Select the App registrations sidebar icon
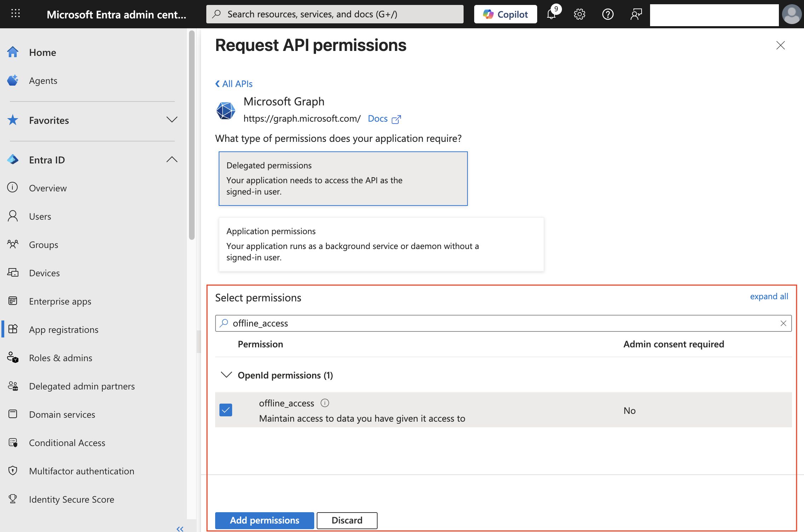This screenshot has height=532, width=804. coord(13,329)
